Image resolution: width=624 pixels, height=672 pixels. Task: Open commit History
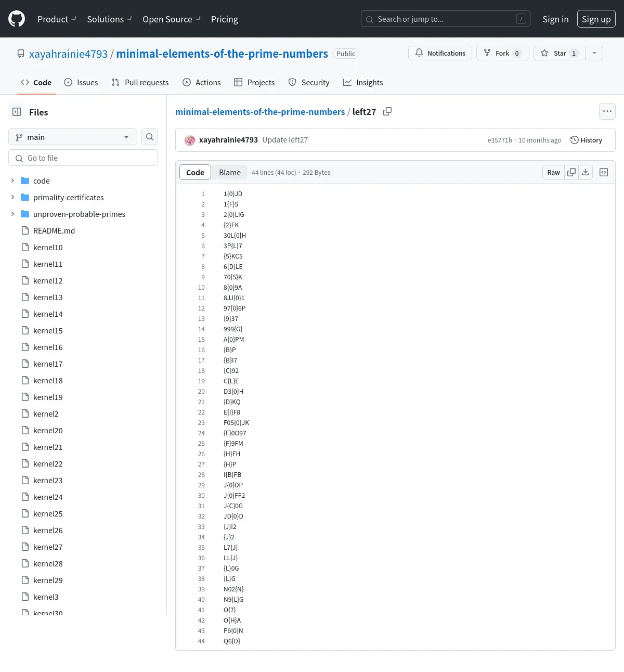[586, 140]
